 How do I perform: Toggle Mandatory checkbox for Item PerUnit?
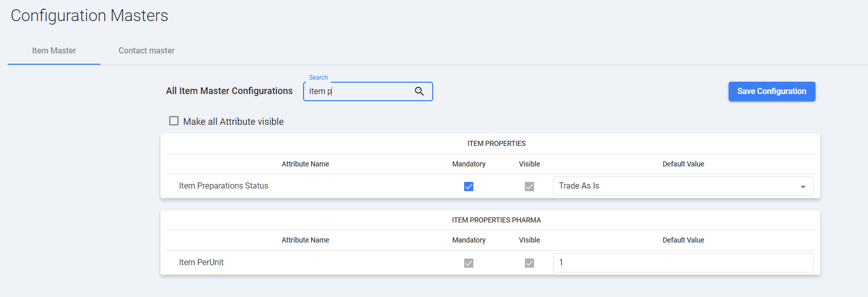click(469, 263)
